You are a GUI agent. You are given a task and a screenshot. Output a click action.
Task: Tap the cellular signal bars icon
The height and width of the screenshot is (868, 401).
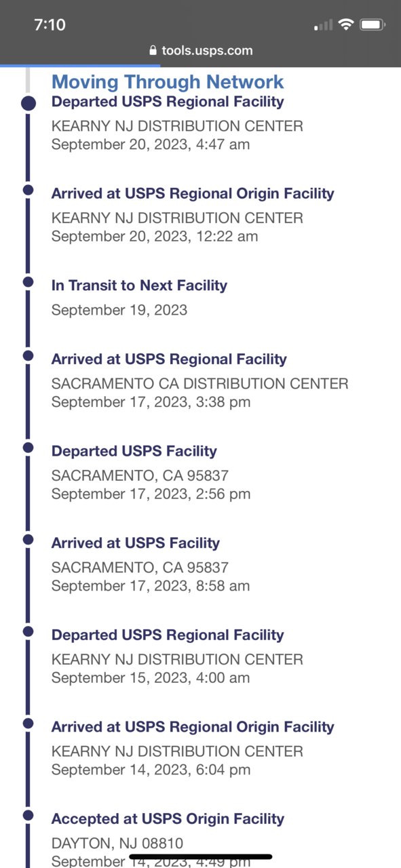(x=324, y=26)
